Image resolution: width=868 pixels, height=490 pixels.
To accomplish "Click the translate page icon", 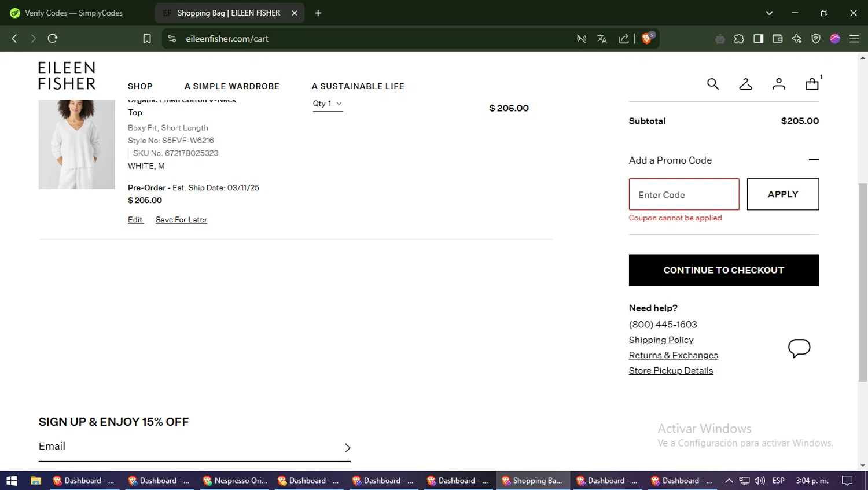I will click(602, 39).
